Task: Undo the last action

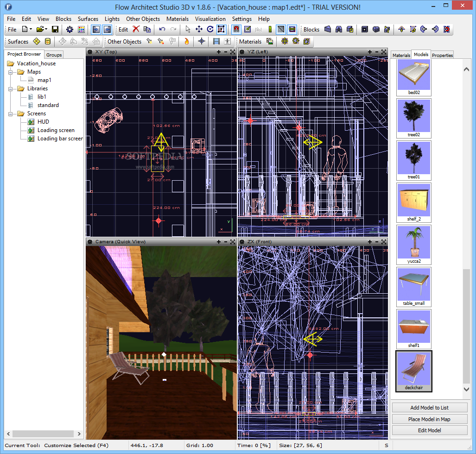Action: [162, 29]
